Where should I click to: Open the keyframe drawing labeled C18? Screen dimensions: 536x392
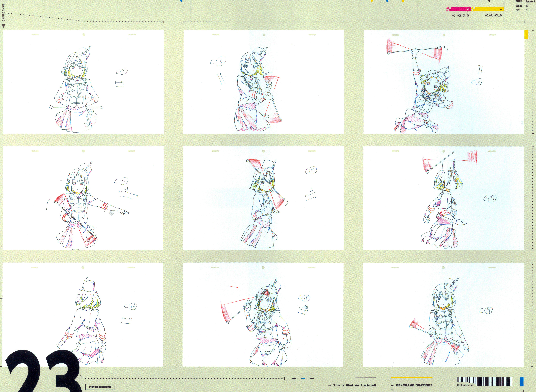pyautogui.click(x=263, y=314)
